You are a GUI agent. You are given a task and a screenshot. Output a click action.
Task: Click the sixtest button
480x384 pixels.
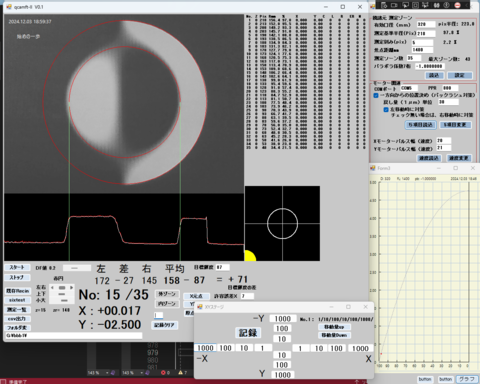(x=17, y=300)
